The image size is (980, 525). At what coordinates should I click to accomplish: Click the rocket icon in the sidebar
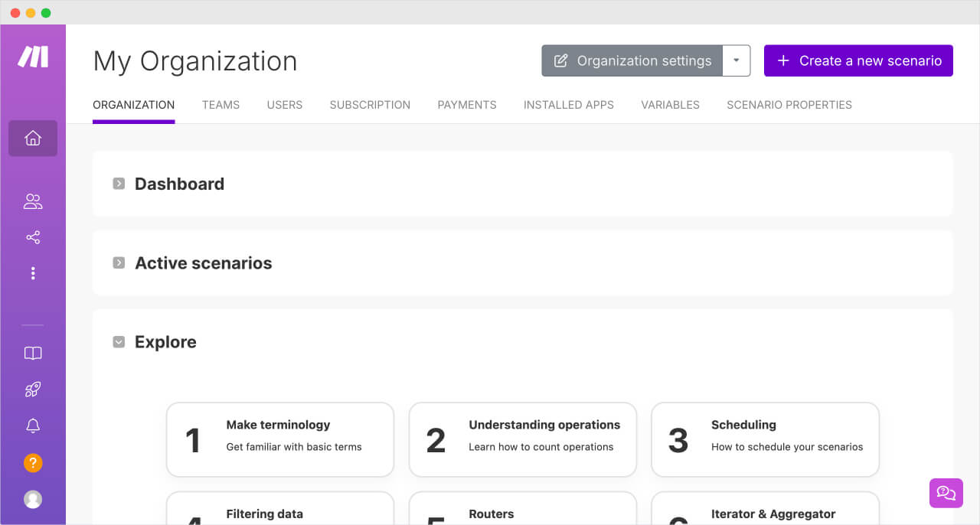(x=32, y=389)
